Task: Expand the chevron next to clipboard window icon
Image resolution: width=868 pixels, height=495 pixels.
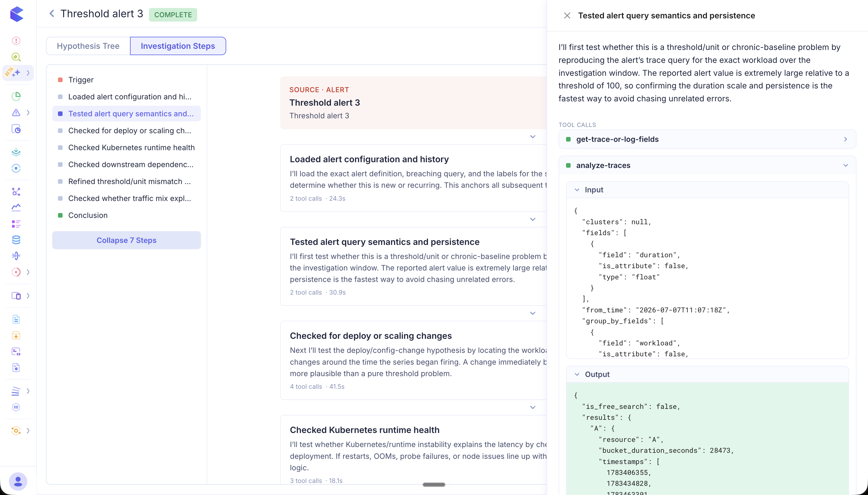Action: [x=28, y=296]
